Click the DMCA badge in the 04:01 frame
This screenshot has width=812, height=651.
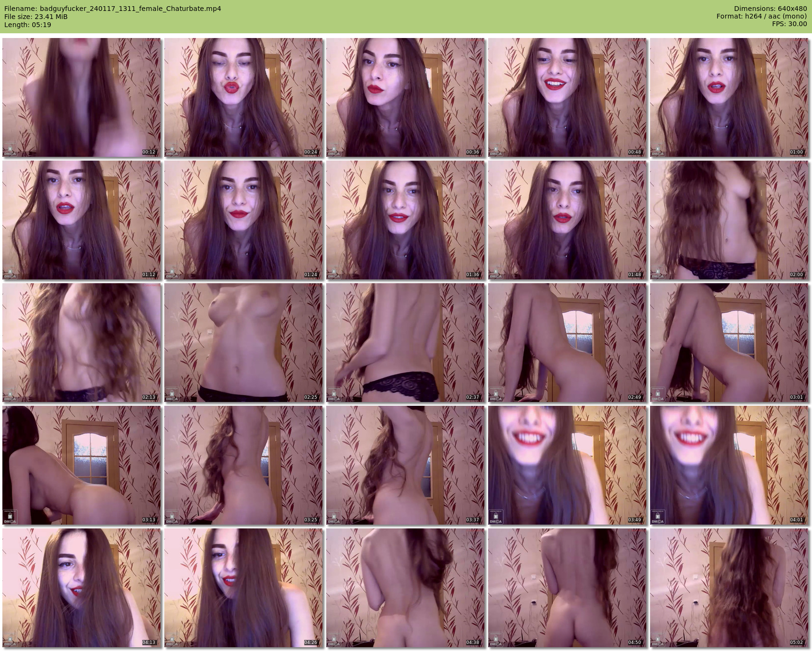(x=658, y=517)
